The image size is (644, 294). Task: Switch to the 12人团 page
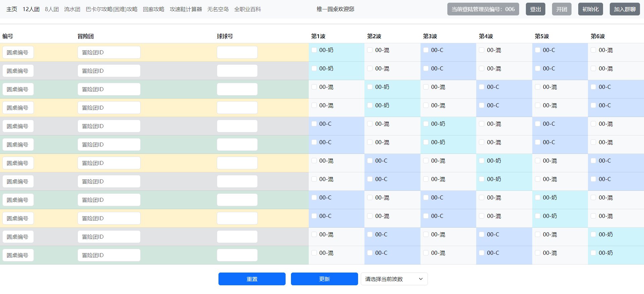[31, 9]
